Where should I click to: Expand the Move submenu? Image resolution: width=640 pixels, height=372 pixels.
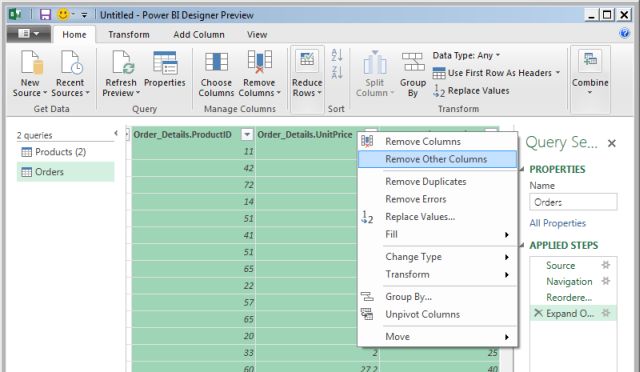[438, 336]
